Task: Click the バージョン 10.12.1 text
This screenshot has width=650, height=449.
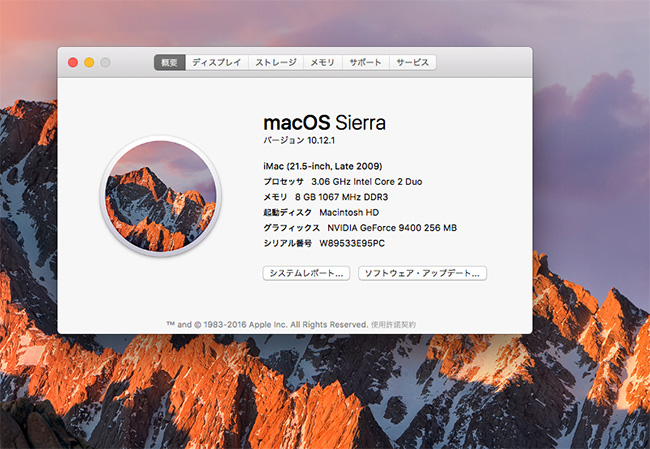Action: point(299,141)
